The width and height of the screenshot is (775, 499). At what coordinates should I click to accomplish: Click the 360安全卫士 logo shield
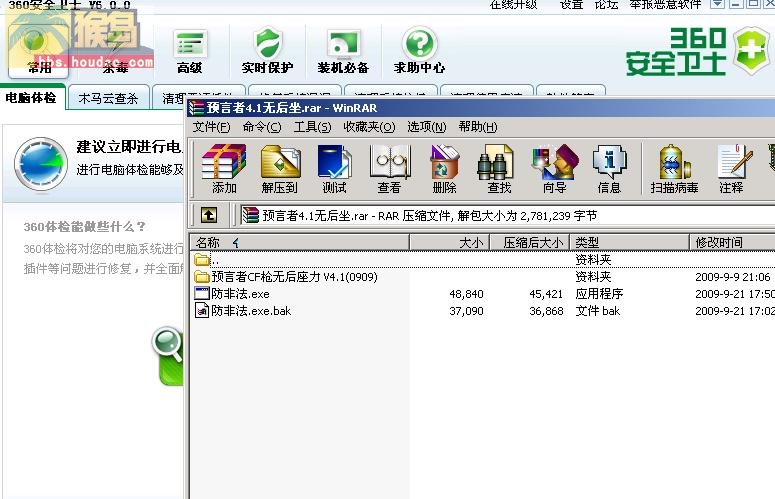pyautogui.click(x=750, y=51)
